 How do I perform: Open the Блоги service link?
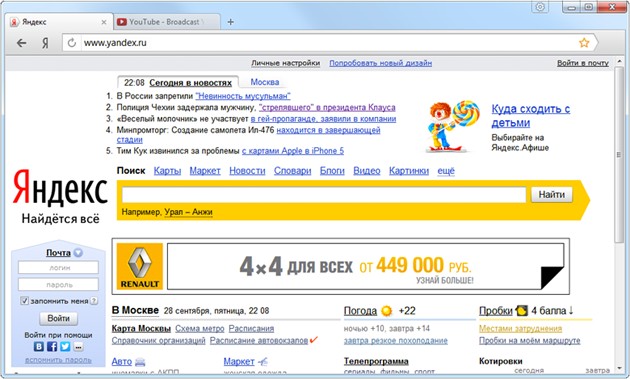coord(332,171)
